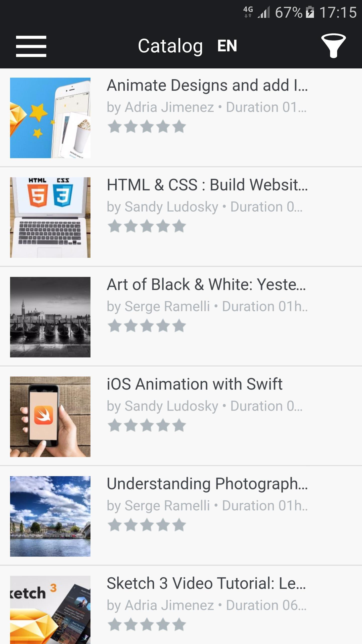Select 'Understanding Photograph...' course title
The width and height of the screenshot is (362, 644).
pyautogui.click(x=207, y=484)
